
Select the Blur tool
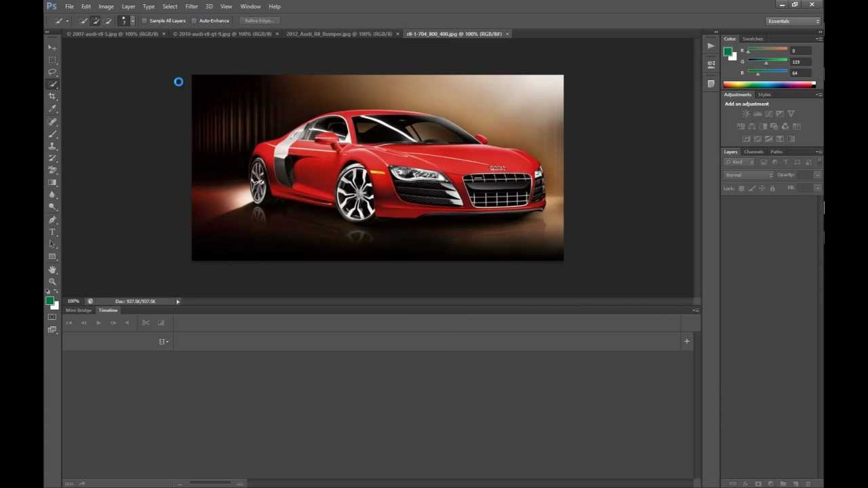52,195
